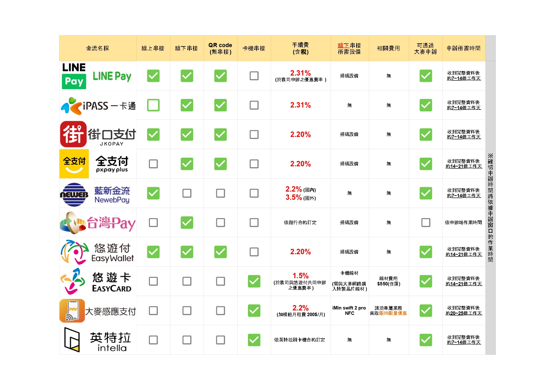Check 台灣Pay 可透過大麥申辦 checkbox
Viewport: 555px width, 392px height.
point(426,223)
